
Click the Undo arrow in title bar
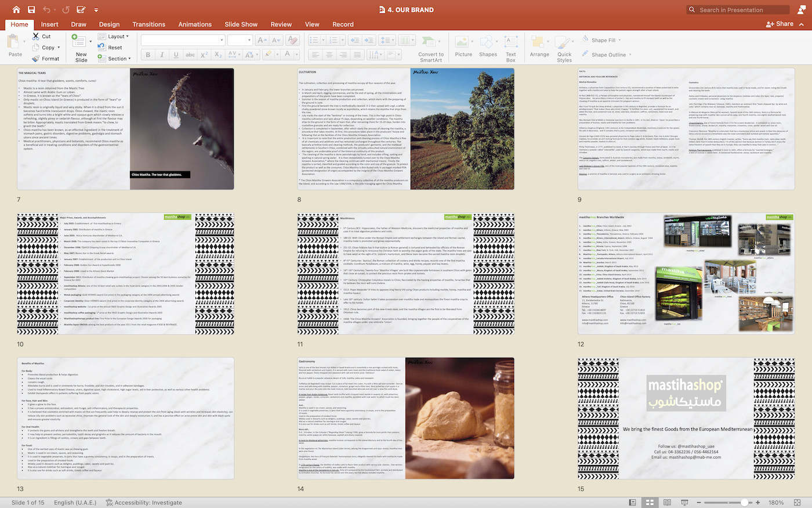click(46, 9)
